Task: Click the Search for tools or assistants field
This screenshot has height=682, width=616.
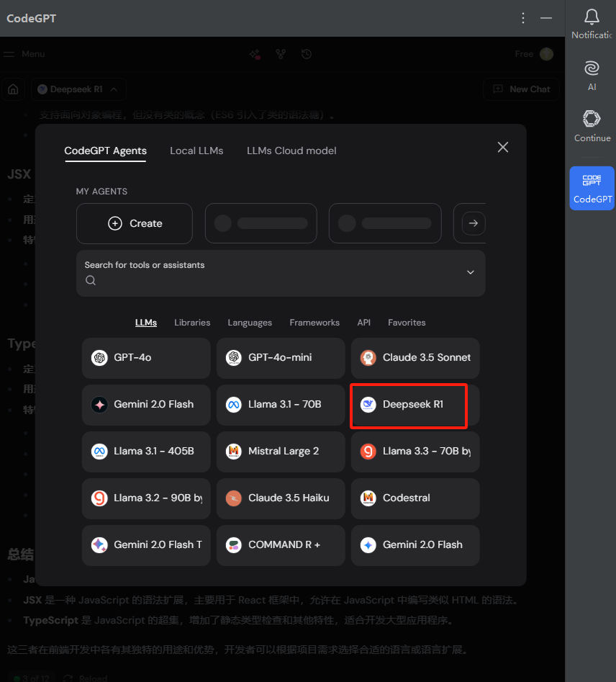Action: 281,273
